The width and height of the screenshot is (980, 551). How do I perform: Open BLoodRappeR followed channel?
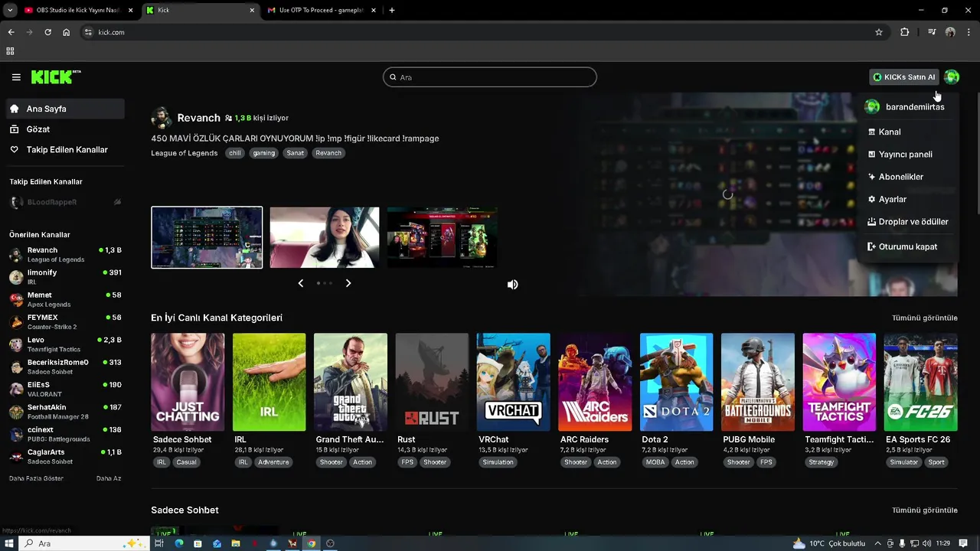click(x=65, y=202)
